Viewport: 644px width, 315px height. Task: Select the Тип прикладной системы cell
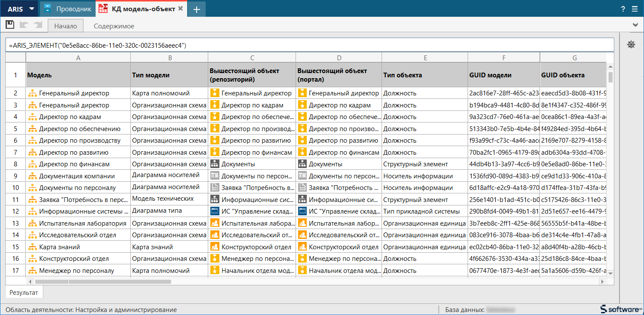[x=425, y=211]
